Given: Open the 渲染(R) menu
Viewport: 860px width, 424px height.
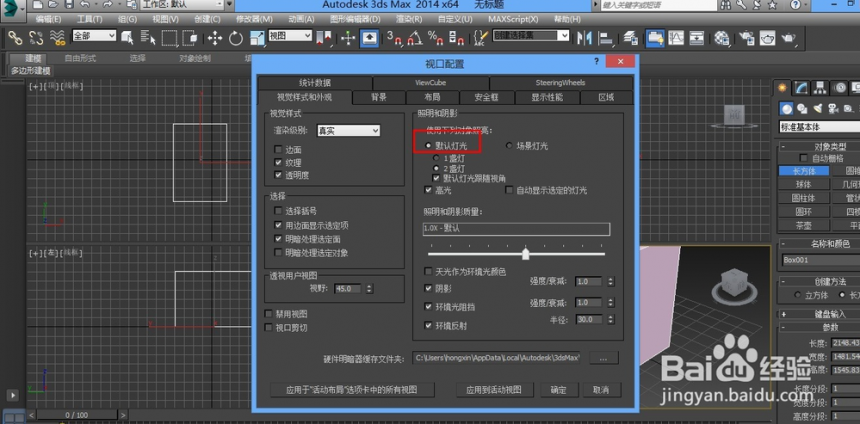Looking at the screenshot, I should click(x=409, y=19).
